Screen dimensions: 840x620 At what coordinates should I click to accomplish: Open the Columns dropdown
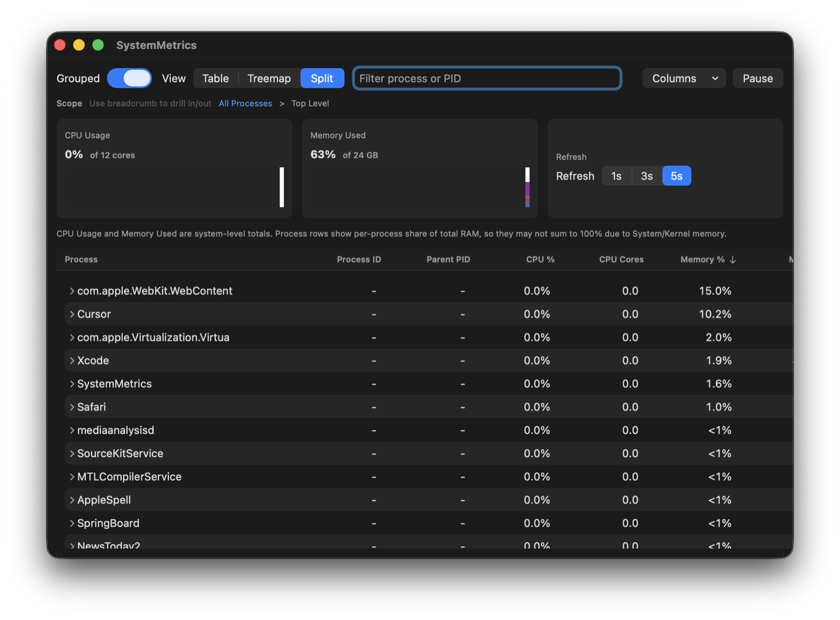(684, 78)
